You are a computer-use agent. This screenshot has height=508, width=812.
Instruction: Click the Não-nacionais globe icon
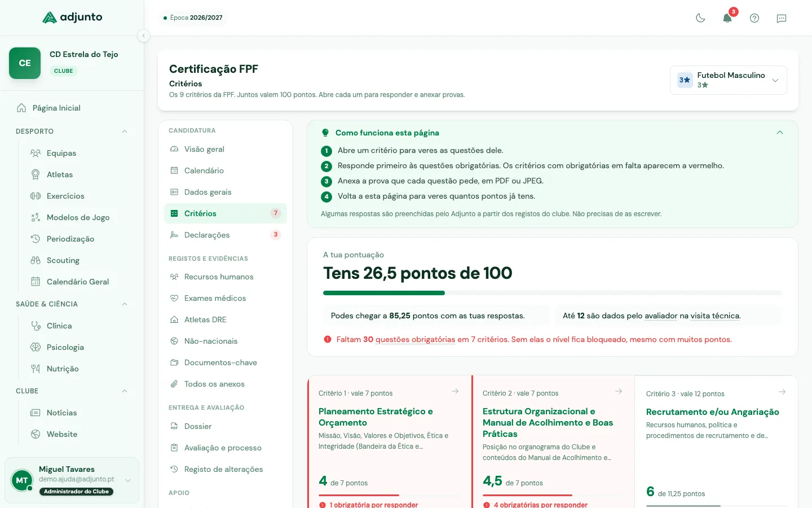tap(174, 341)
